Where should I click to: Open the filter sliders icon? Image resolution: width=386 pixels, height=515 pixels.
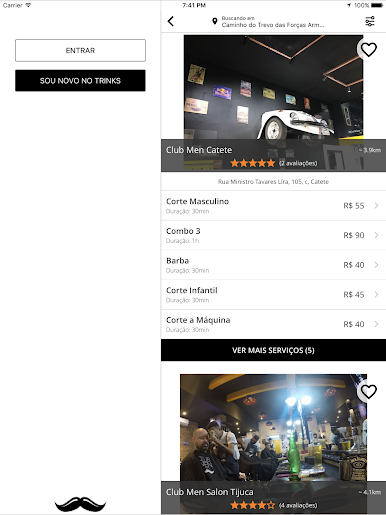(370, 21)
